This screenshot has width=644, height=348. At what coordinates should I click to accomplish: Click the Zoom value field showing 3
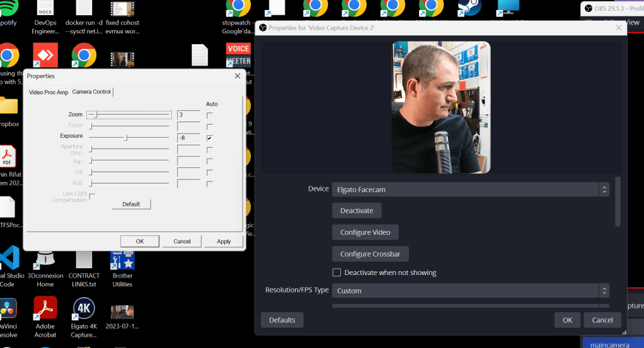188,115
